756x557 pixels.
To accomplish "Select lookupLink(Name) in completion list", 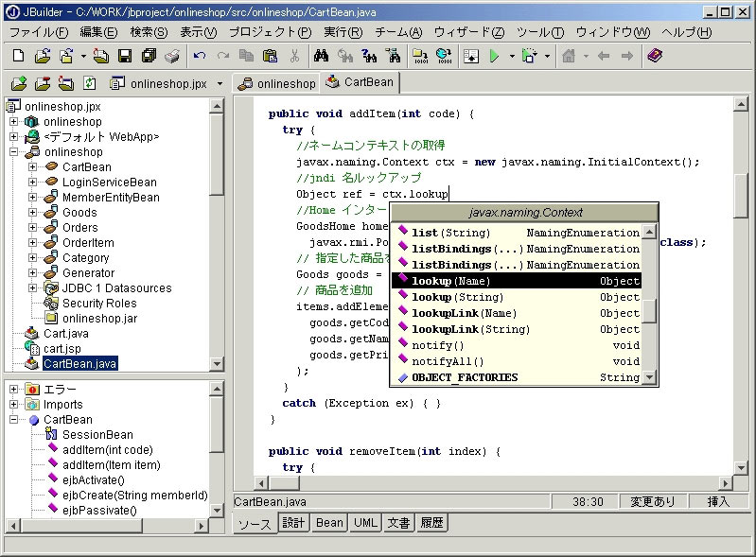I will pos(464,313).
